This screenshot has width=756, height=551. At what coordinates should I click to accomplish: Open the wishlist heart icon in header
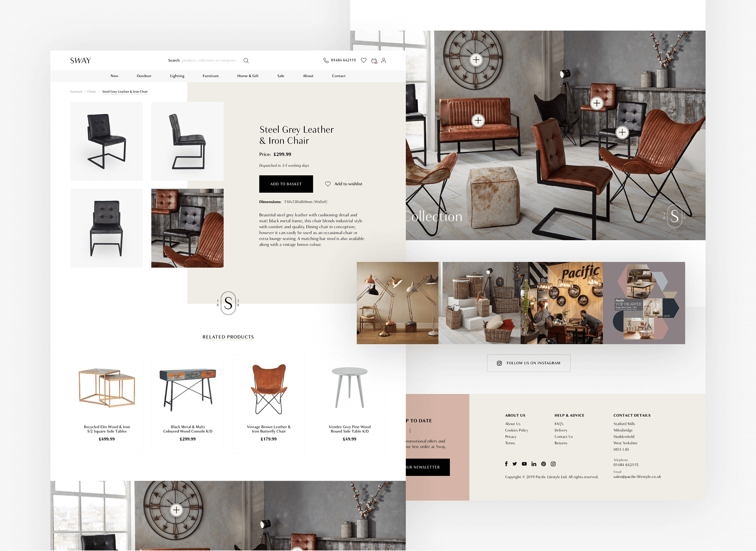(x=363, y=60)
